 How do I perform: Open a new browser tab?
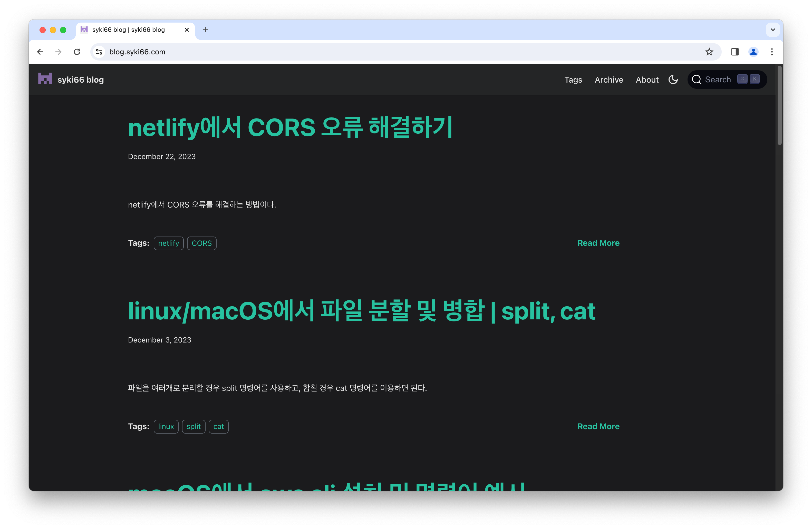tap(205, 30)
